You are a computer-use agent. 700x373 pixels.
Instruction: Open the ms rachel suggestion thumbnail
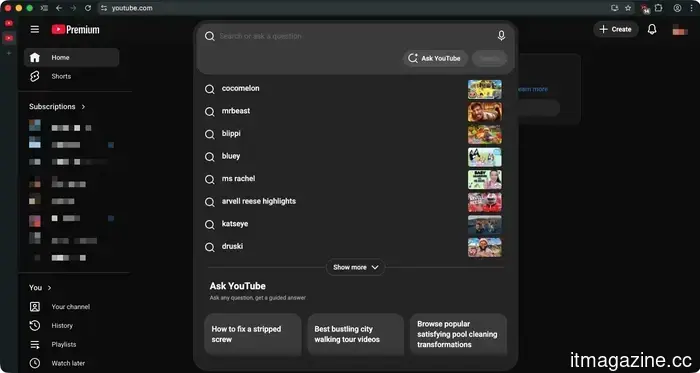tap(485, 180)
